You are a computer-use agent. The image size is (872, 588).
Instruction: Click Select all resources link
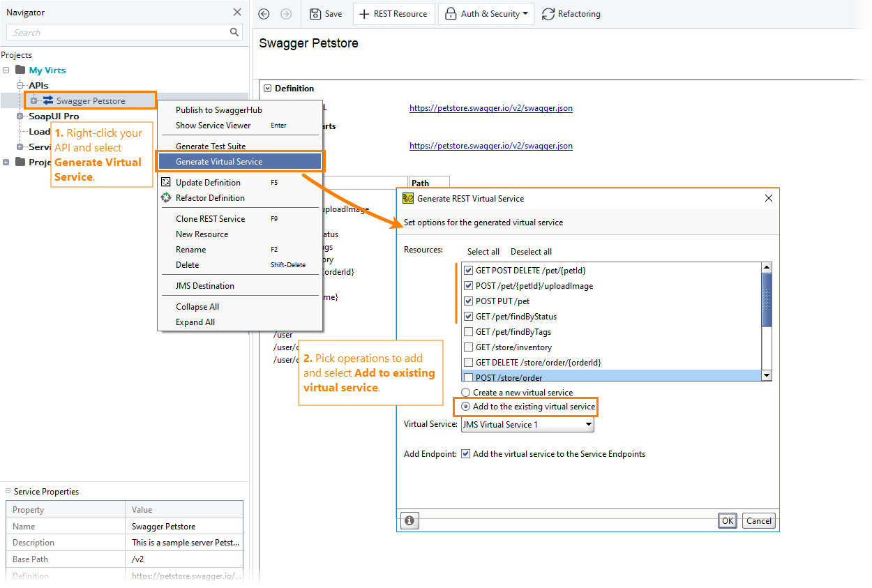[x=483, y=252]
